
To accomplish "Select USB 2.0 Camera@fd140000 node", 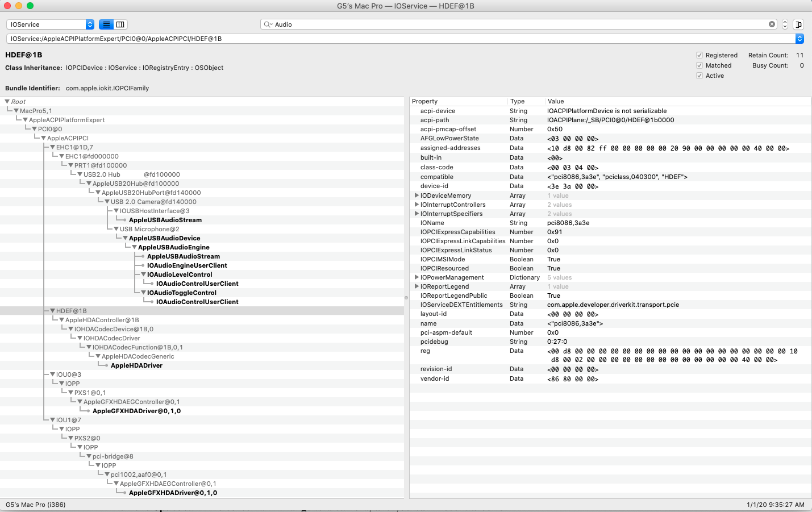I will tap(153, 202).
